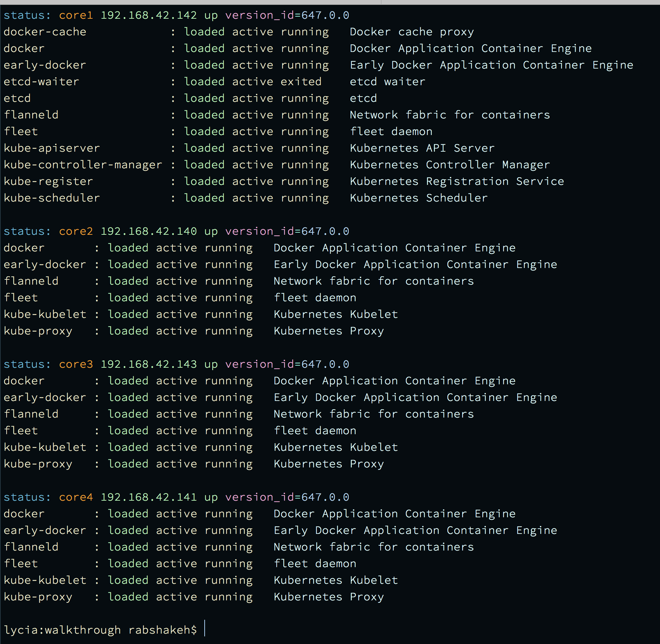Select IP address 192.168.42.141
Image resolution: width=660 pixels, height=644 pixels.
click(149, 497)
